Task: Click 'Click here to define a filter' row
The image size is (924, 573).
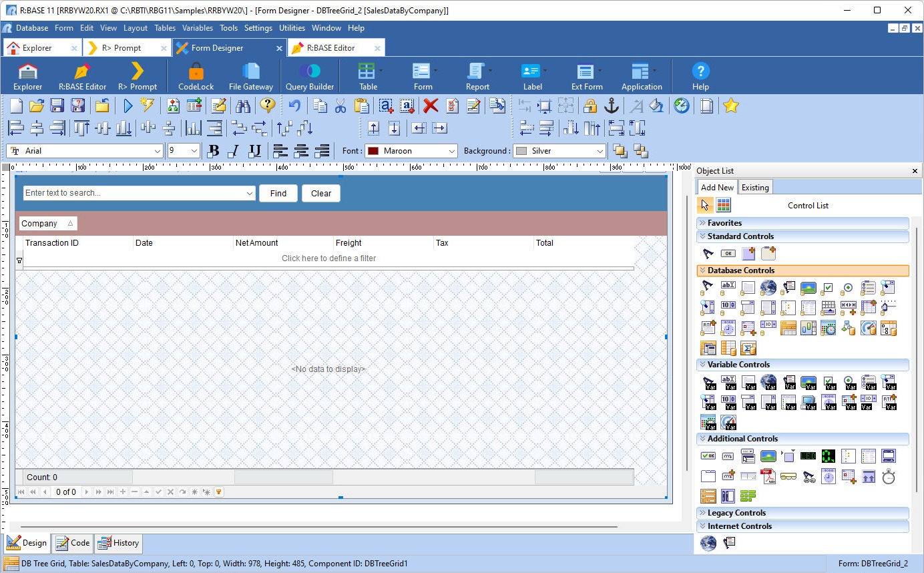Action: tap(328, 258)
